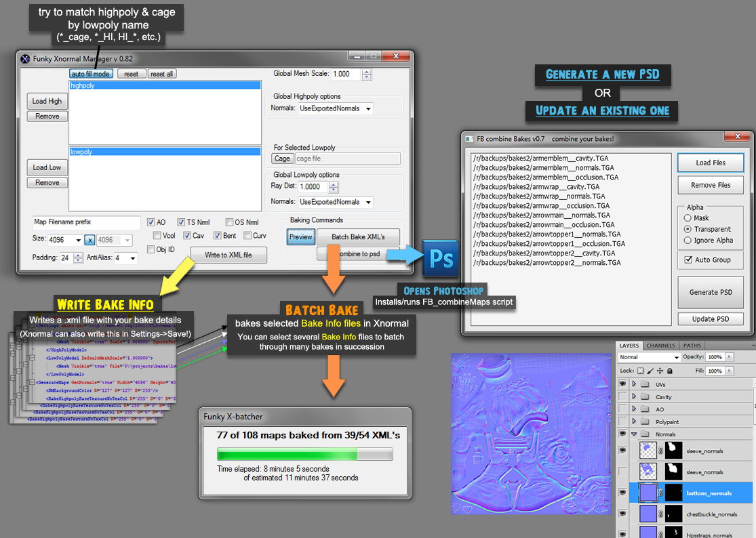This screenshot has height=538, width=756.
Task: Click the Funky X-batcher progress bar
Action: [304, 454]
